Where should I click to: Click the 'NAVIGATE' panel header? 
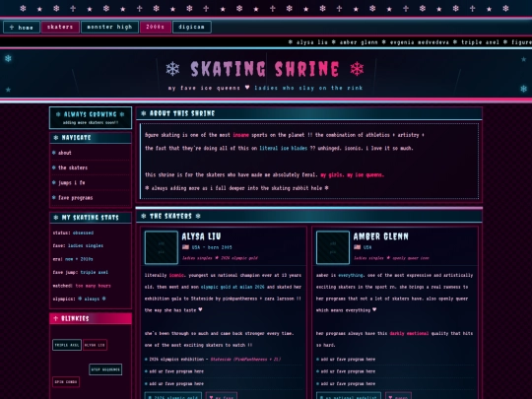[x=91, y=137]
